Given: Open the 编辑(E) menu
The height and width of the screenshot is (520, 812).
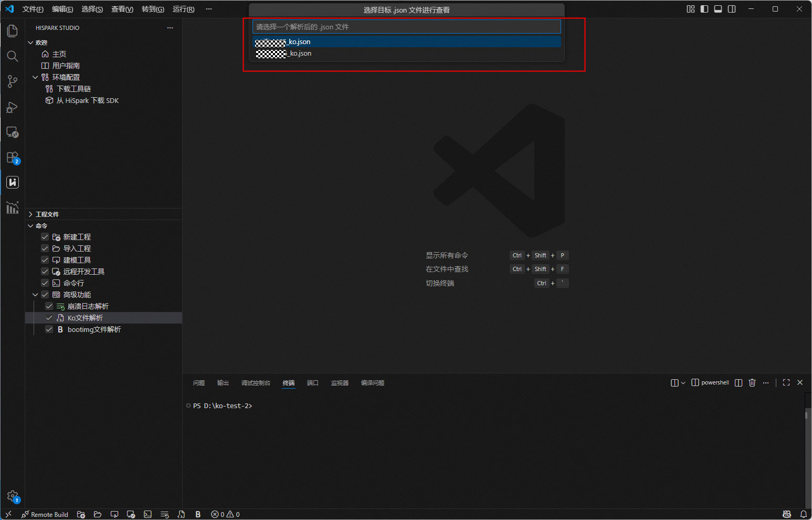Looking at the screenshot, I should 62,9.
